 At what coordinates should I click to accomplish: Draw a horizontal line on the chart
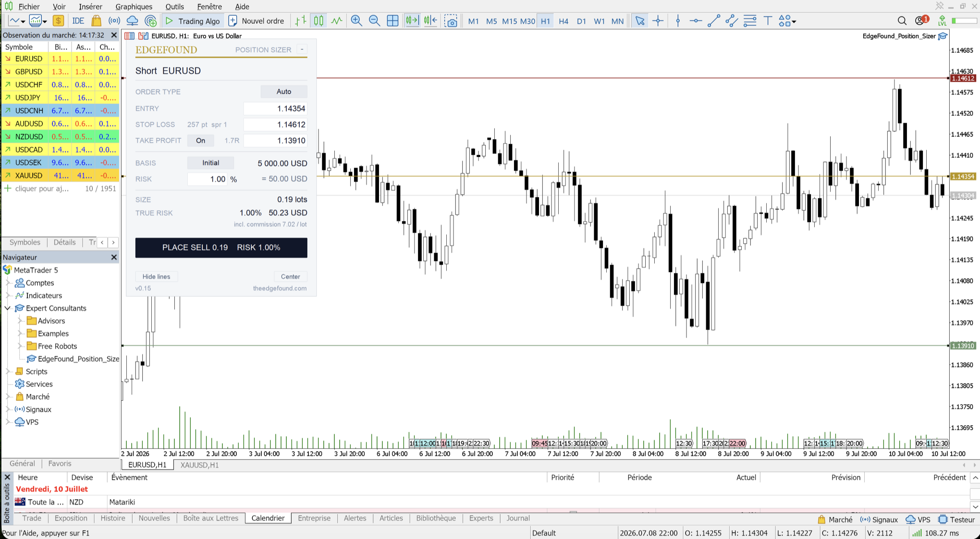[x=695, y=21]
